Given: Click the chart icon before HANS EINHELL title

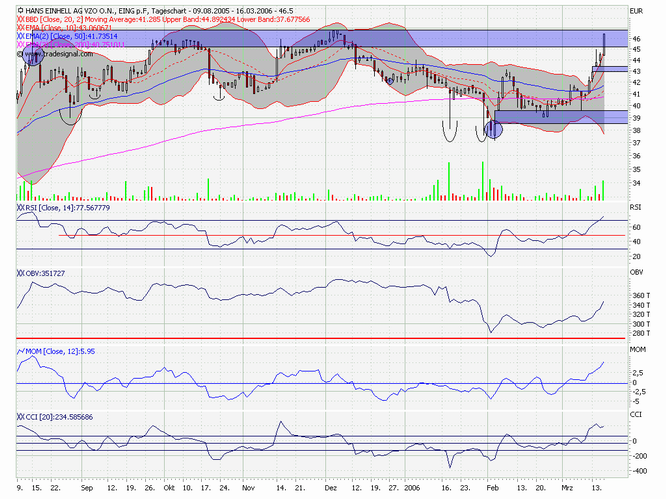Looking at the screenshot, I should coord(20,8).
